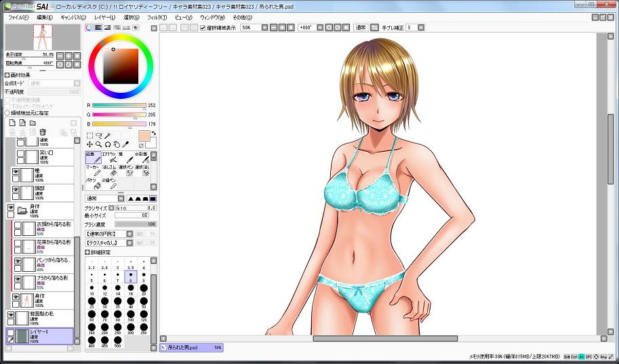Pick brush size 500 preset
The width and height of the screenshot is (619, 364).
[x=117, y=342]
